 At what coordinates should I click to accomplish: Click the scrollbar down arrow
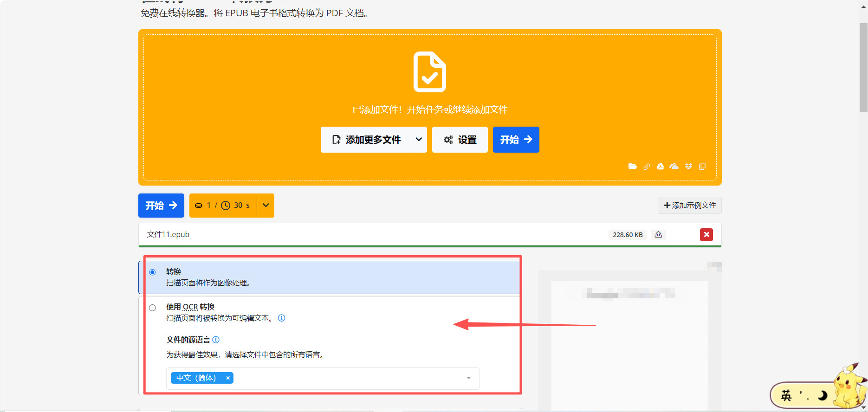click(x=863, y=407)
